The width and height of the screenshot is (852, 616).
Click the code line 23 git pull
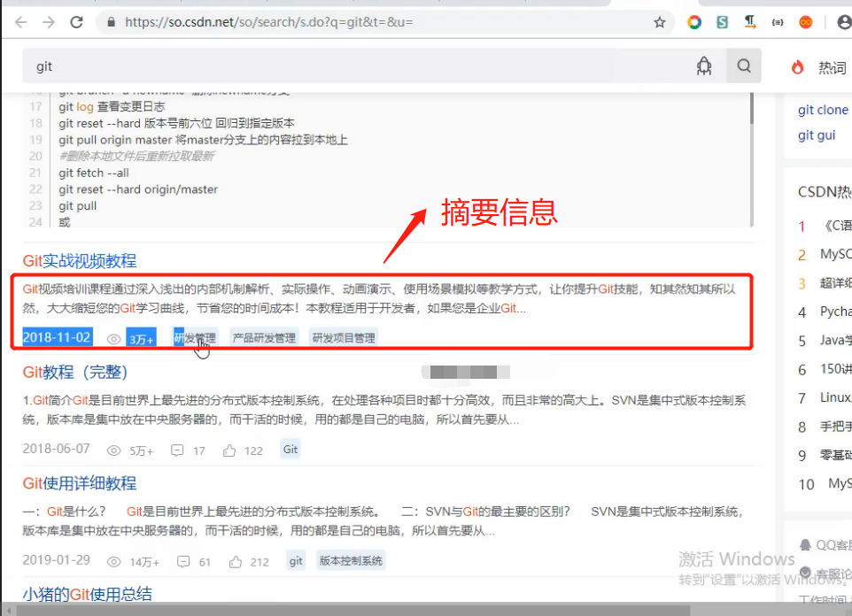(78, 206)
